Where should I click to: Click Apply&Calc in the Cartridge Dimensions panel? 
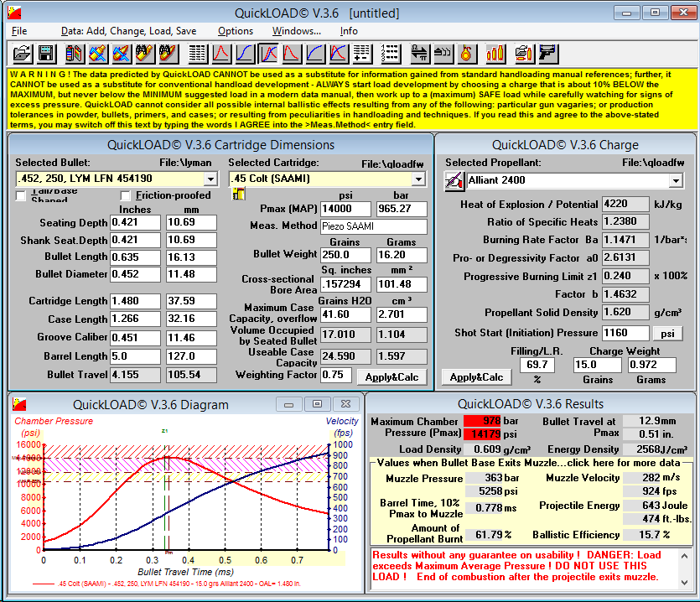coord(391,377)
